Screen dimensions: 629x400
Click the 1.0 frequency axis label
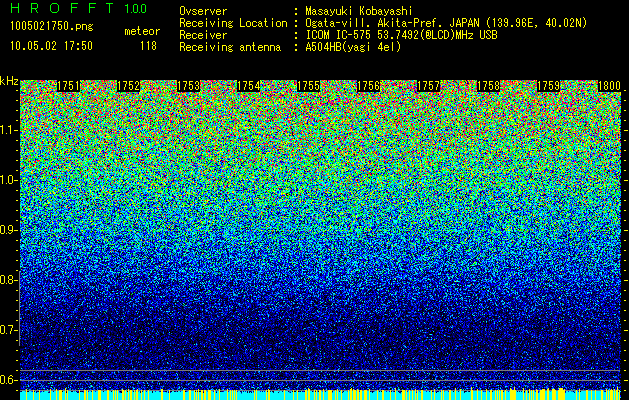9,180
